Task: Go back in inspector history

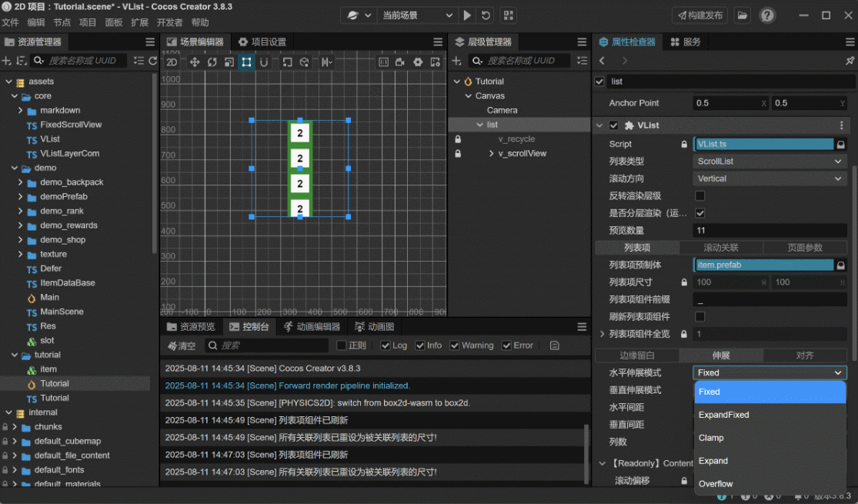Action: point(602,61)
